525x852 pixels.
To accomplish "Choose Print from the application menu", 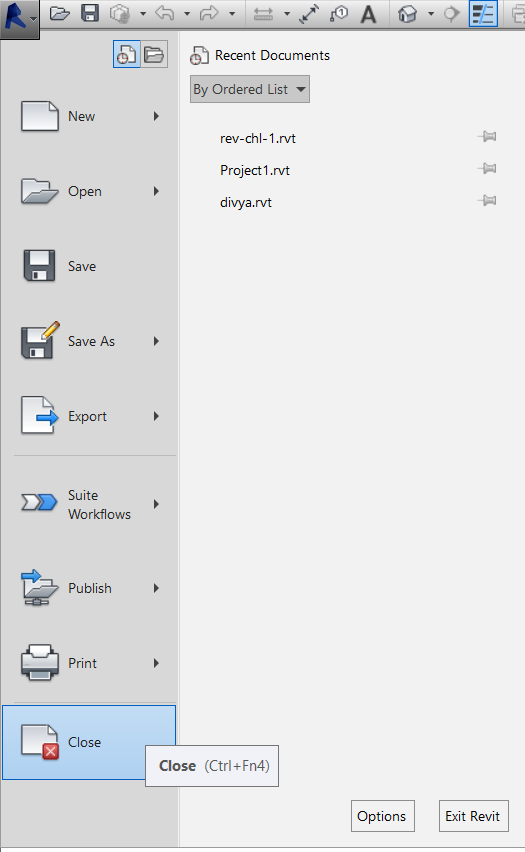I will coord(89,663).
